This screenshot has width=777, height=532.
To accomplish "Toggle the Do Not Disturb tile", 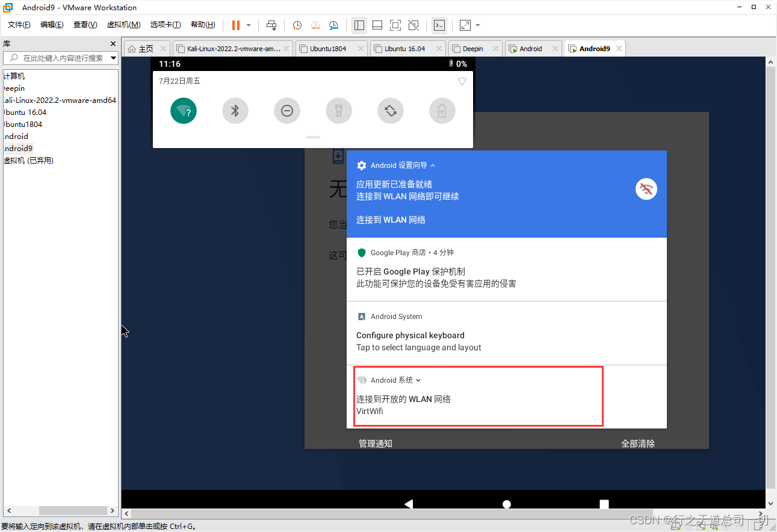I will 287,111.
